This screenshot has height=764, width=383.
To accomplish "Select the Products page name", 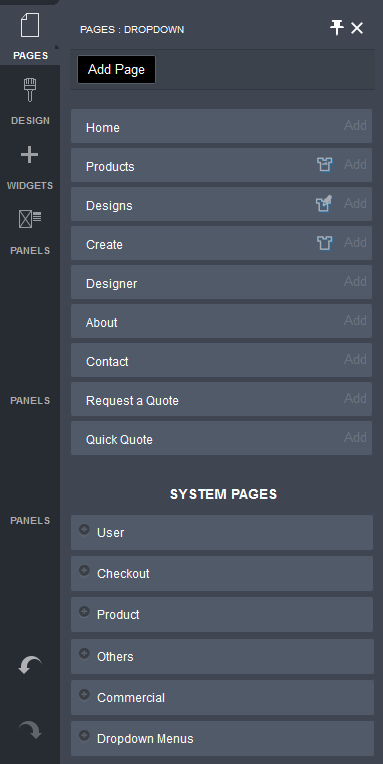I will click(x=110, y=167).
